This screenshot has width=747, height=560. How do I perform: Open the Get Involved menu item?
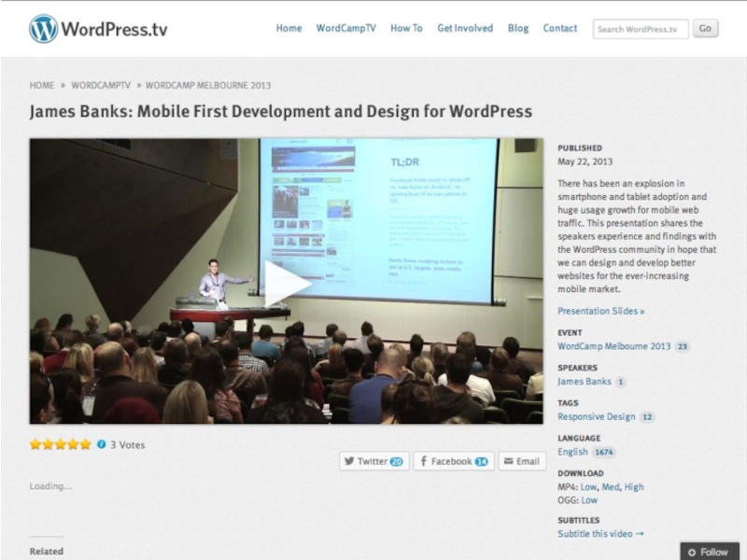pyautogui.click(x=465, y=28)
